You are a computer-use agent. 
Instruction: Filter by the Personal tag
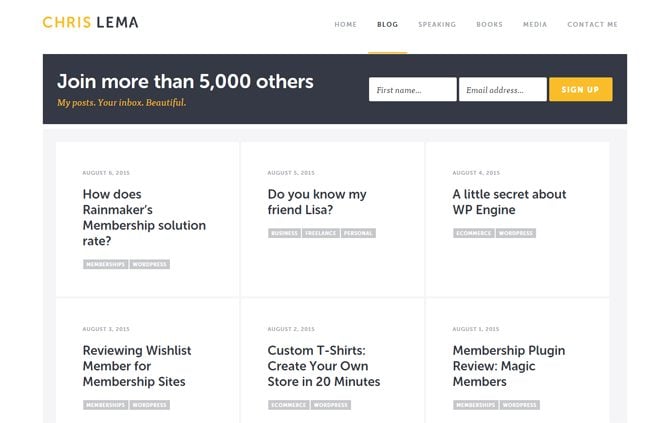tap(357, 233)
